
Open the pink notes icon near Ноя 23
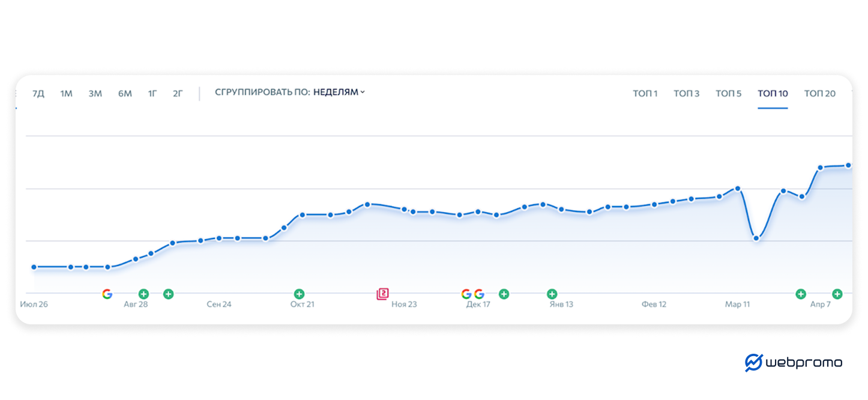pos(382,294)
